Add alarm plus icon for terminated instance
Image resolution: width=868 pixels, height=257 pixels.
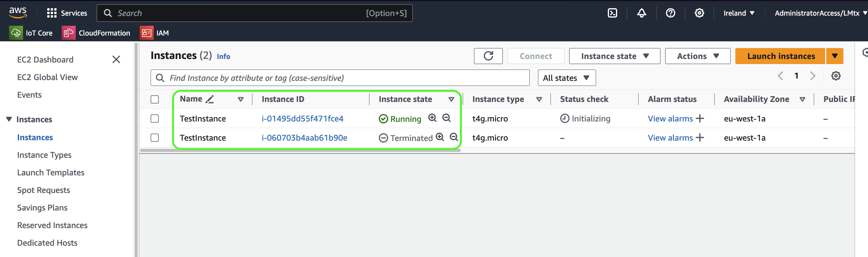(700, 137)
